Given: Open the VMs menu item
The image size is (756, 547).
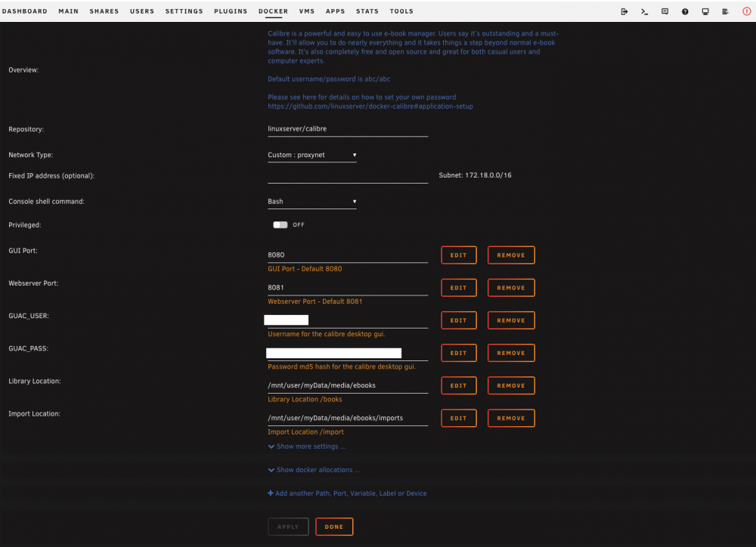Looking at the screenshot, I should click(307, 11).
